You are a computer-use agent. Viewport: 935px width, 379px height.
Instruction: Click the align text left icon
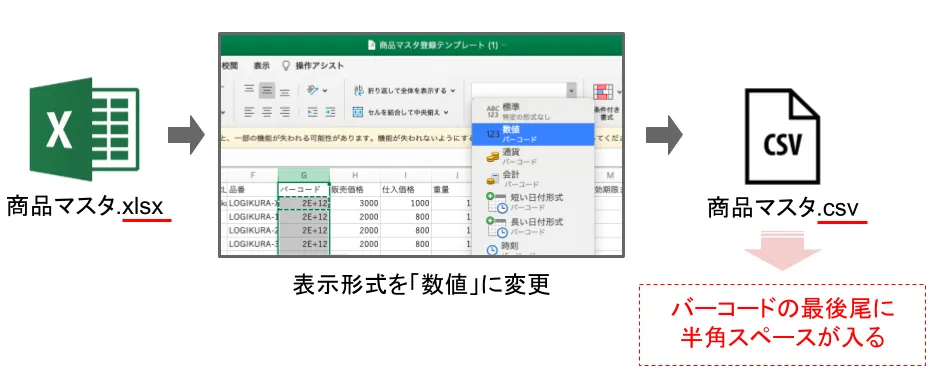pos(249,111)
